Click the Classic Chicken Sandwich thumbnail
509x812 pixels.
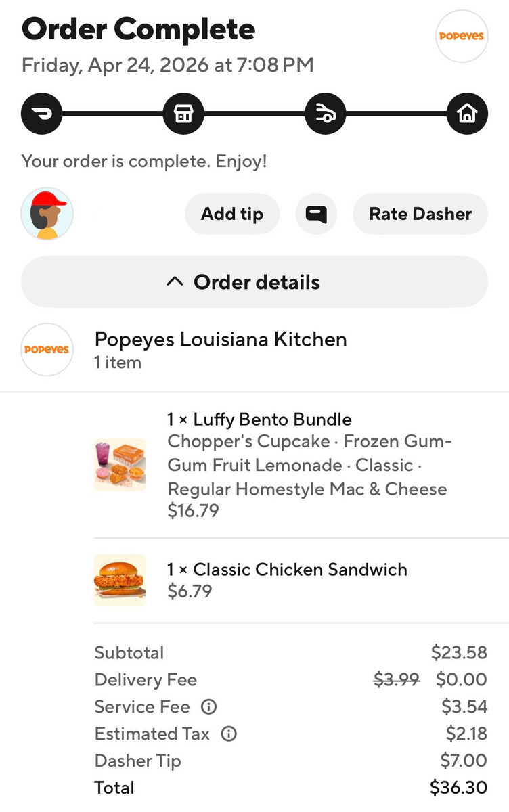(120, 580)
